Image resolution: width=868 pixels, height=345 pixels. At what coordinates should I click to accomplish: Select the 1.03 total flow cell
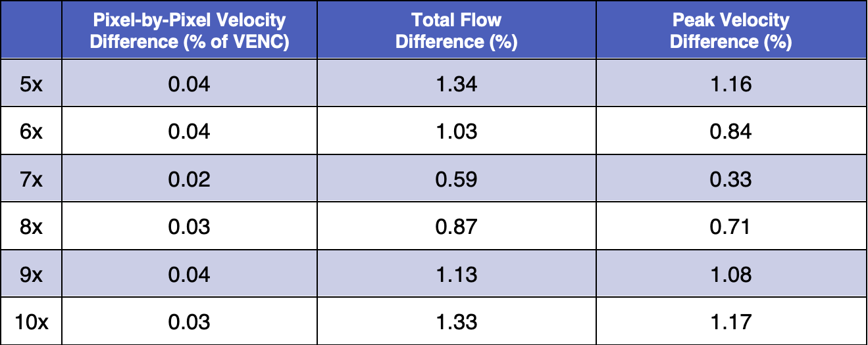coord(457,131)
